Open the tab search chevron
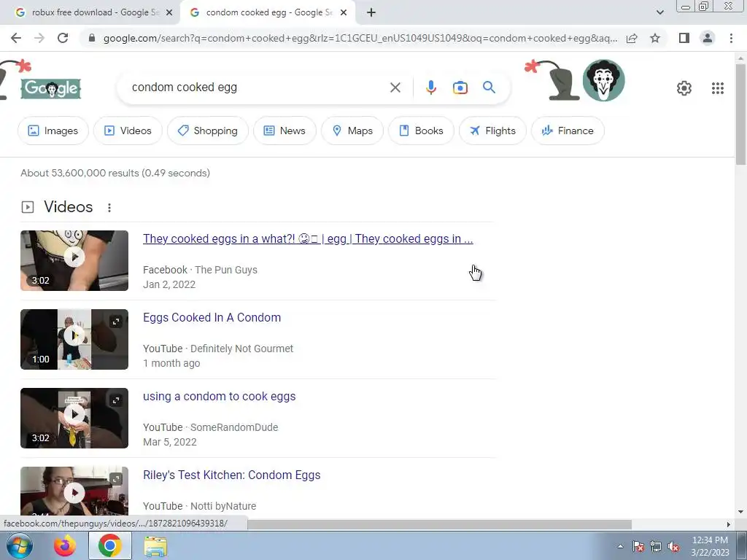 point(659,13)
